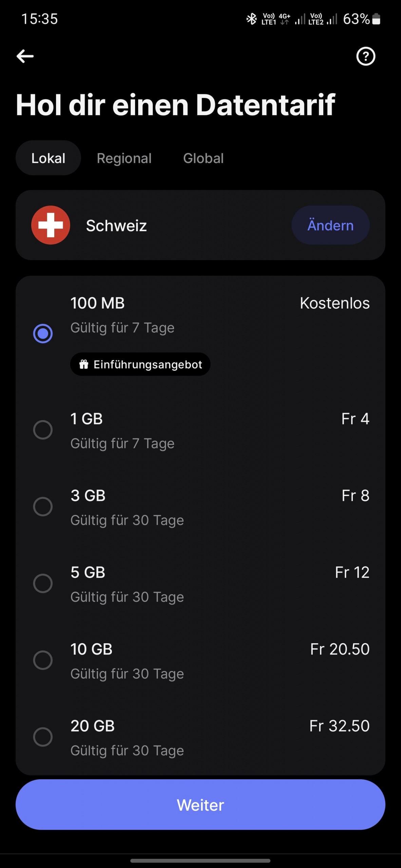Select the 1 GB plan radio button
Image resolution: width=401 pixels, height=868 pixels.
click(x=43, y=430)
